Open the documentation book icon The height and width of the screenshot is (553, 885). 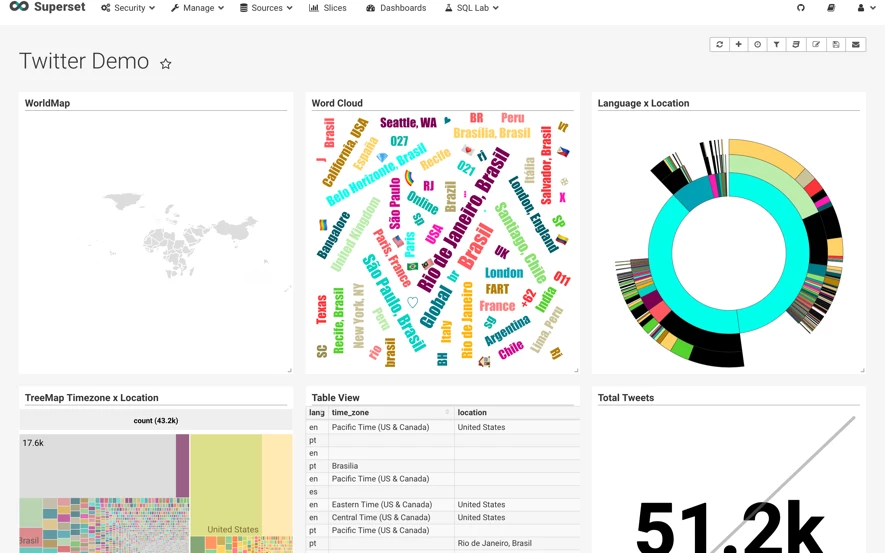pyautogui.click(x=831, y=8)
